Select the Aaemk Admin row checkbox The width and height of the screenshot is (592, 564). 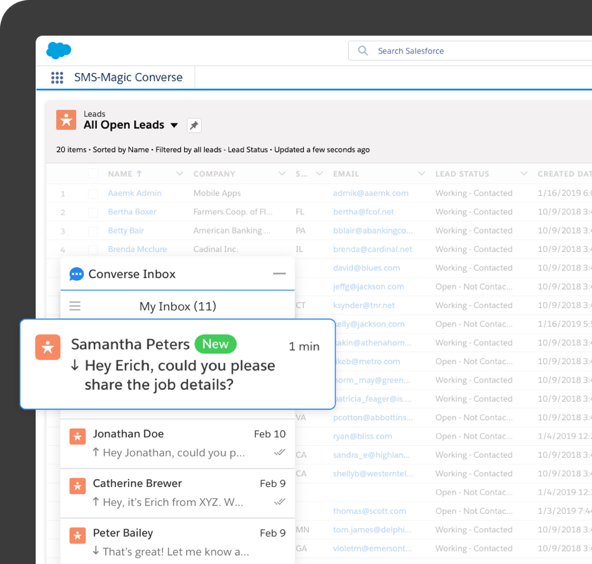tap(93, 194)
